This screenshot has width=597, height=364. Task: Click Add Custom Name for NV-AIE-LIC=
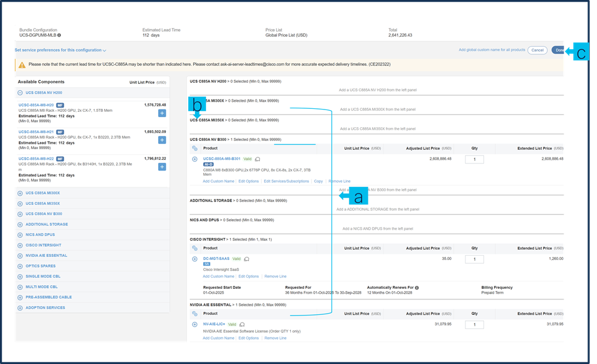click(x=219, y=338)
